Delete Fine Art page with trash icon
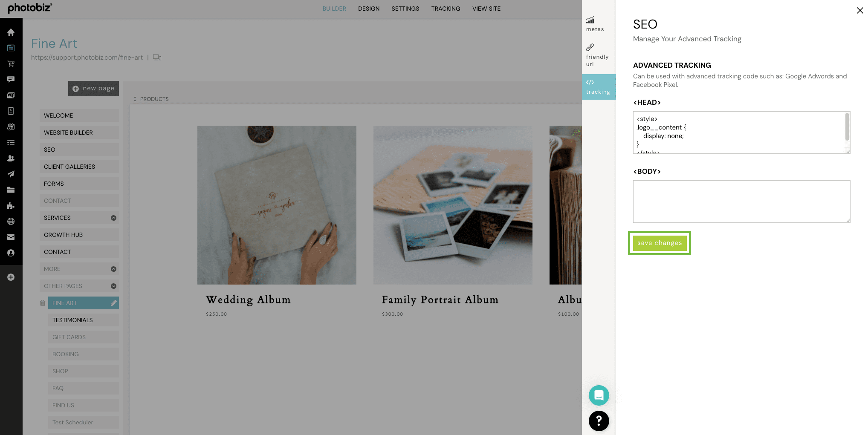Image resolution: width=868 pixels, height=435 pixels. point(43,303)
